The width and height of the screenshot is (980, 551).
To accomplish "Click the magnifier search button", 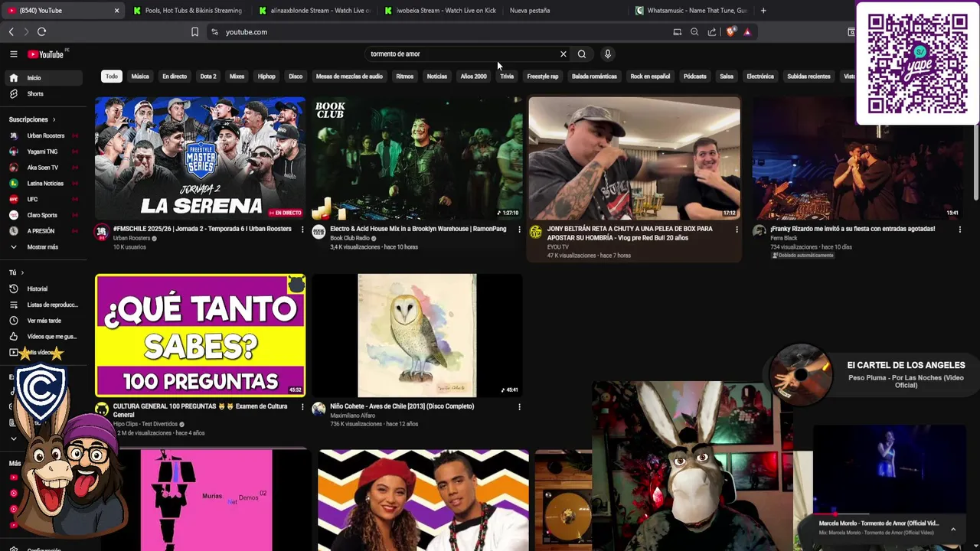I will (x=582, y=54).
